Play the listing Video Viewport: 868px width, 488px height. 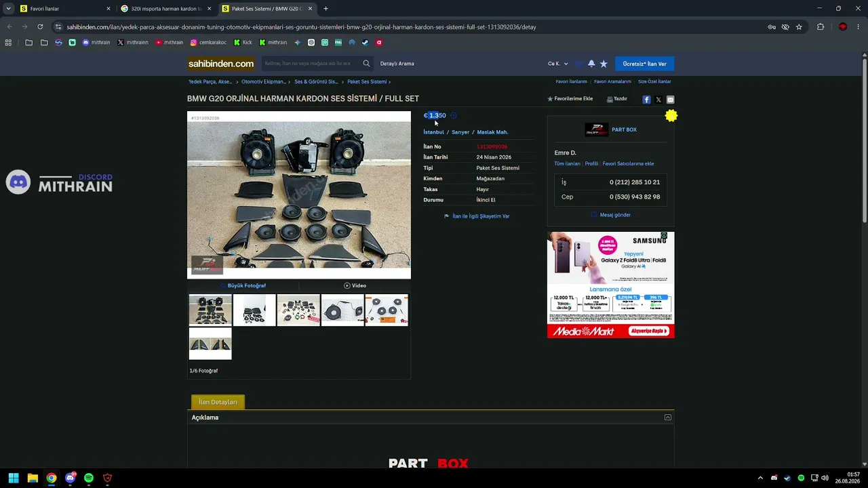click(355, 286)
